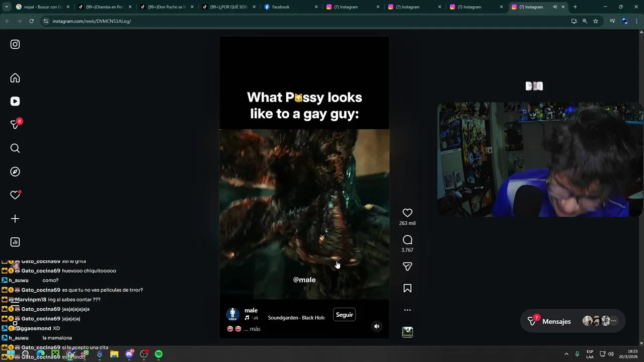Click the @male watermark on the reel

pyautogui.click(x=304, y=280)
